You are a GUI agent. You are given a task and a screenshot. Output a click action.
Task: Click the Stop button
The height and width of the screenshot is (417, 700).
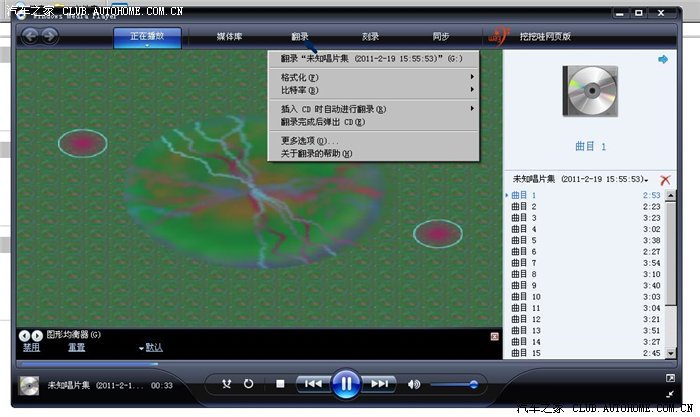pos(280,384)
